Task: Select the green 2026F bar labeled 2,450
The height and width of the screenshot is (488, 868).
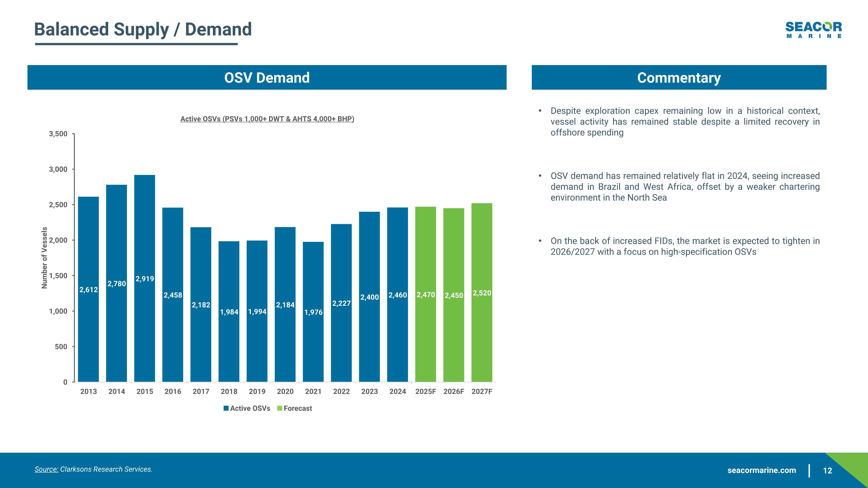Action: point(454,295)
